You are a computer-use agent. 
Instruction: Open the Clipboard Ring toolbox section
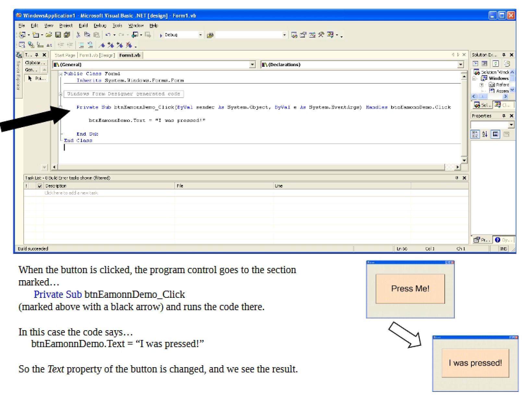pyautogui.click(x=36, y=63)
